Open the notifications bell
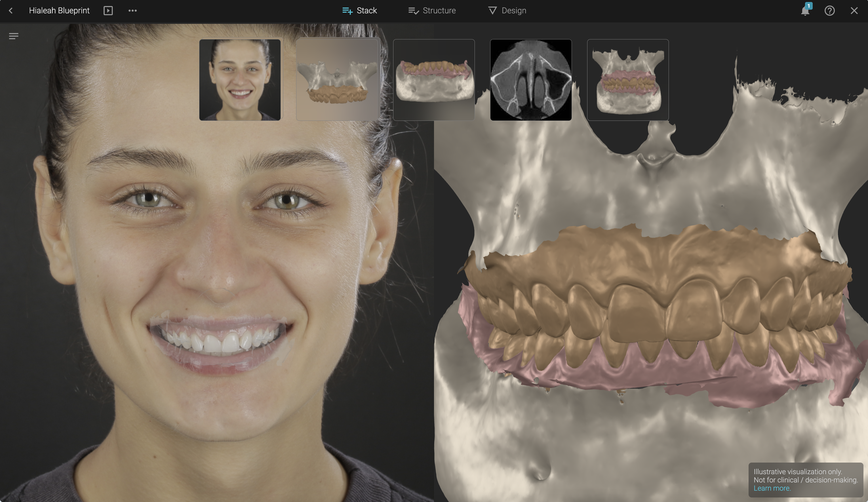 [x=805, y=11]
